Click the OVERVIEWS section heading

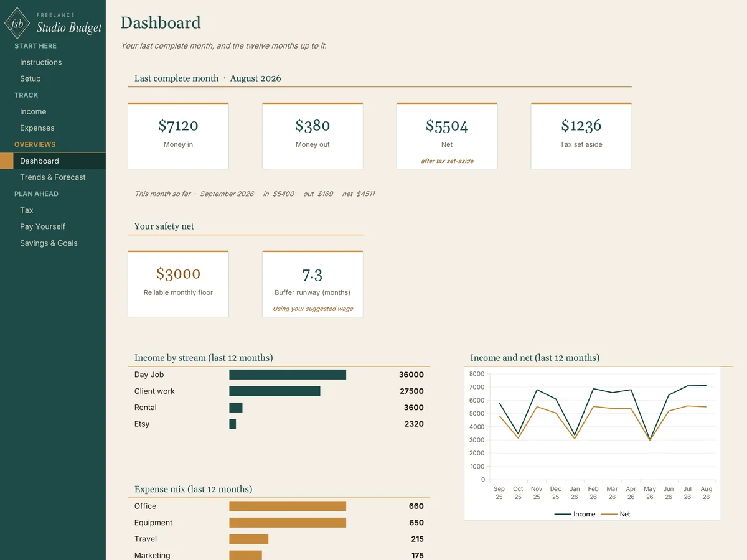point(35,144)
